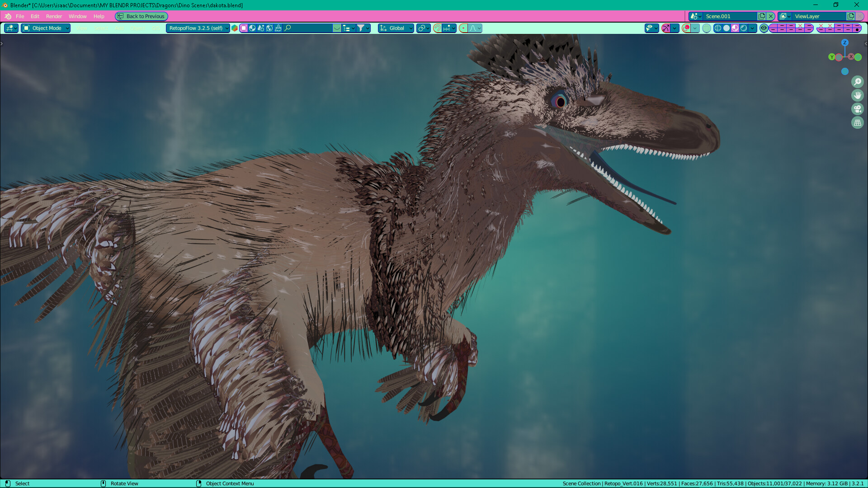Click the hand pan icon on viewport gizmo
The image size is (868, 488).
tap(858, 95)
